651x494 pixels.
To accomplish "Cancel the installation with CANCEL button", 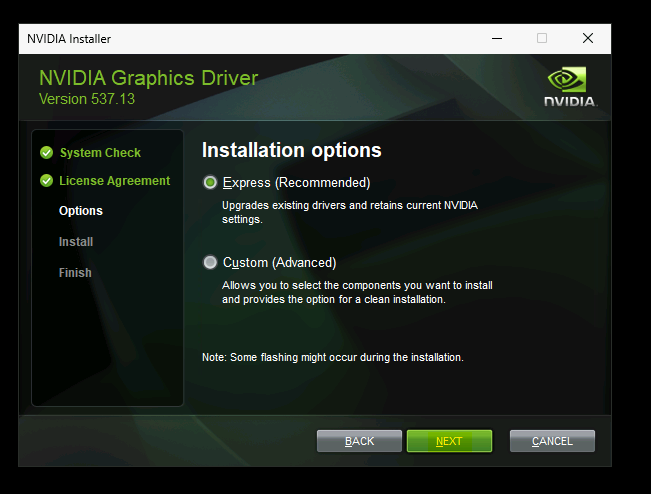I will (x=552, y=441).
